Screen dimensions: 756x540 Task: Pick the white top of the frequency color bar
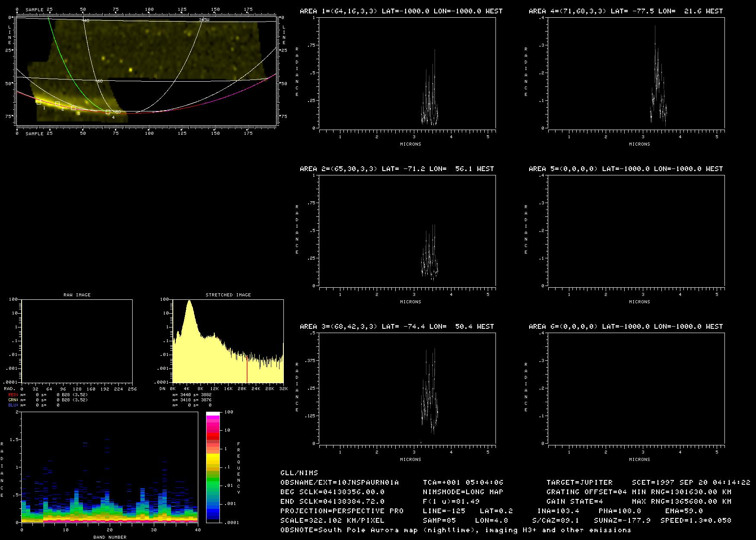[x=213, y=414]
